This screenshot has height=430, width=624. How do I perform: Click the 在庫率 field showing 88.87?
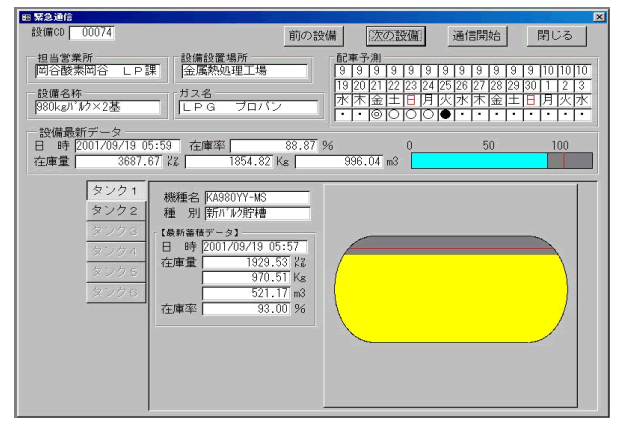click(x=274, y=146)
